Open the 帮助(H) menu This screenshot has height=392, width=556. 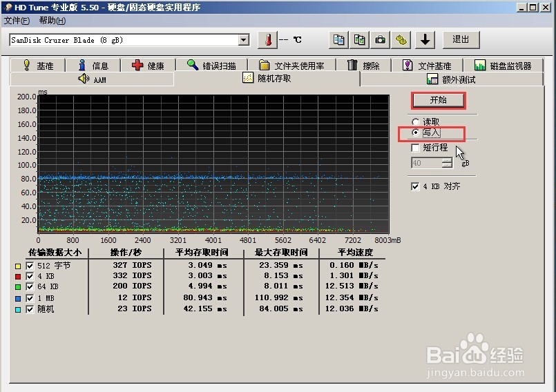pos(52,21)
